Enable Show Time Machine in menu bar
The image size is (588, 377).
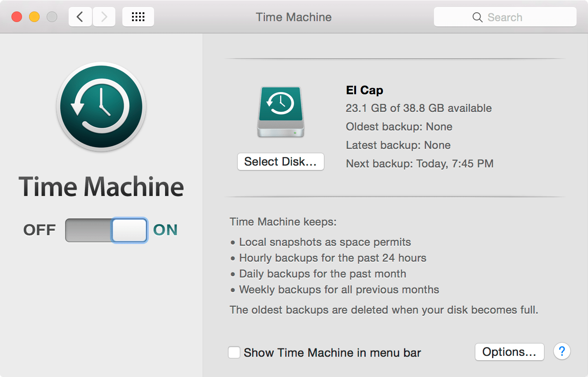234,352
